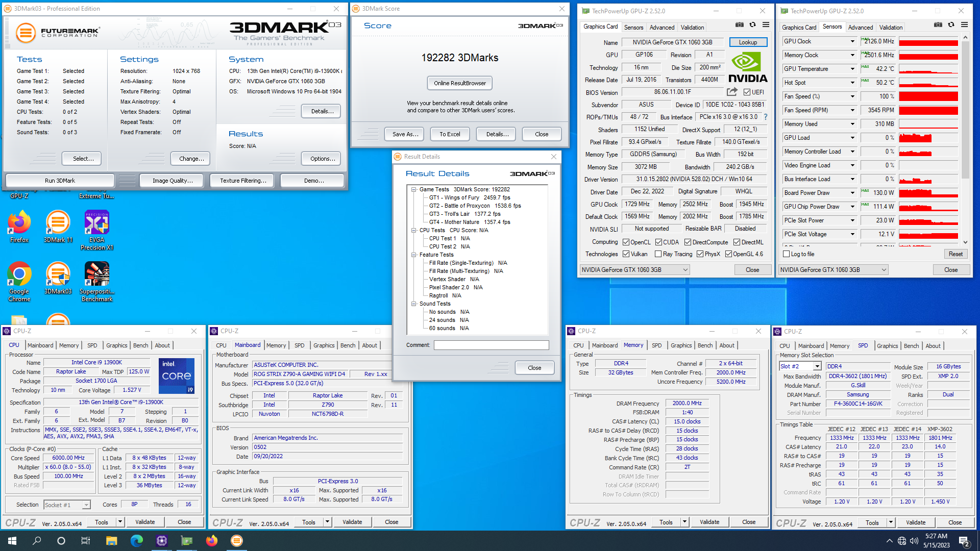980x551 pixels.
Task: Open EVGA Precision X1 desktop shortcut
Action: pos(97,231)
